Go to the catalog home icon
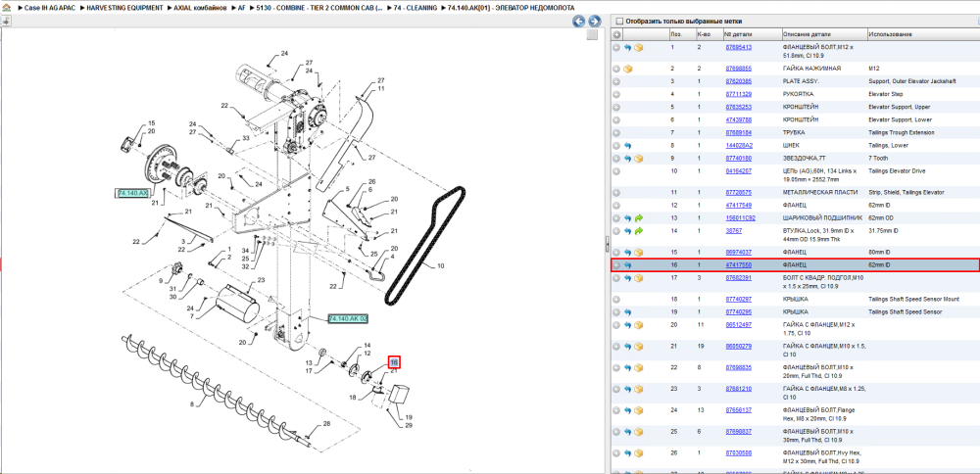Viewport: 980px width, 474px height. click(x=6, y=8)
